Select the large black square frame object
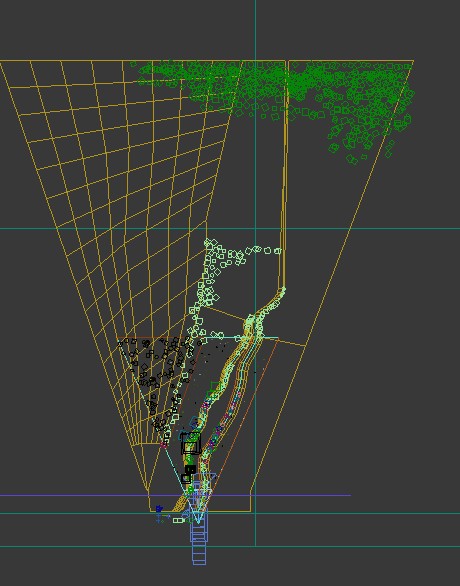Image resolution: width=460 pixels, height=586 pixels. tap(191, 444)
